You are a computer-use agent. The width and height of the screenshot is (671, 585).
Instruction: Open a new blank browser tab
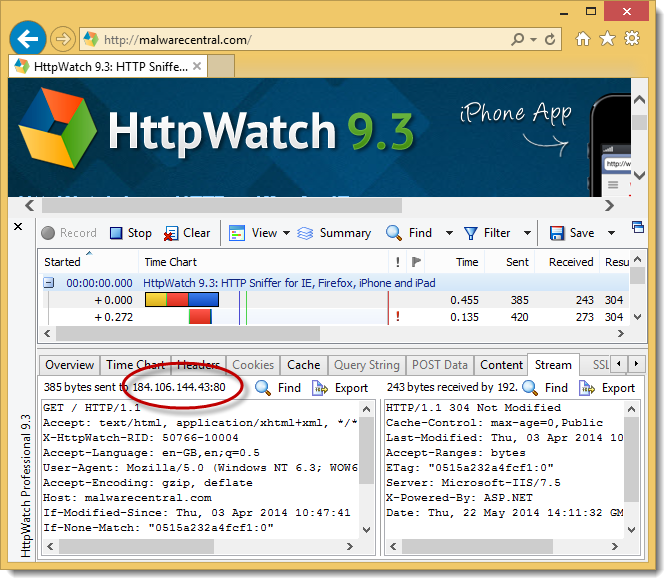pos(221,67)
